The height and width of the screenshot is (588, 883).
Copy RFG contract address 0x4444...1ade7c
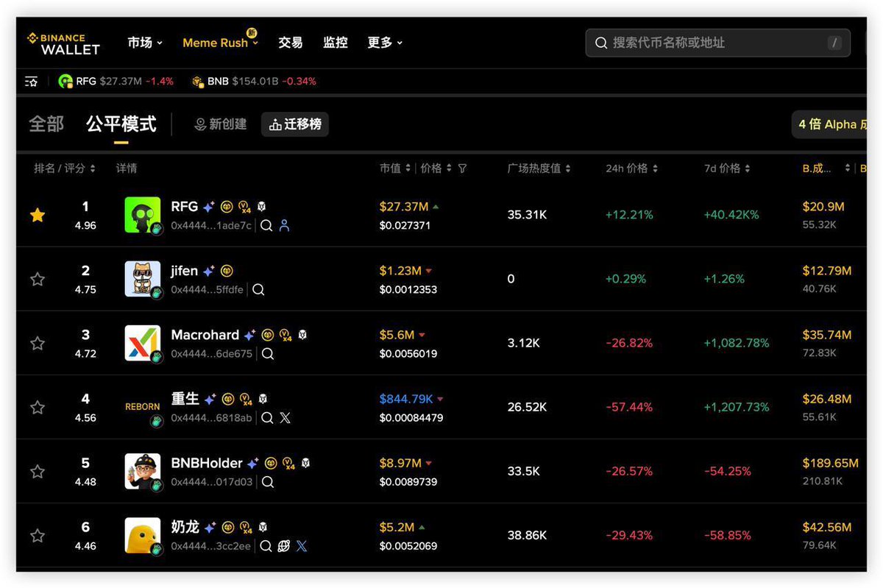tap(211, 226)
